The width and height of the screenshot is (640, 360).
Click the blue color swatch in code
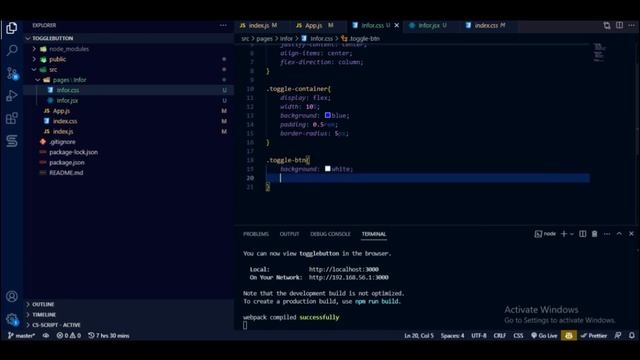tap(327, 115)
